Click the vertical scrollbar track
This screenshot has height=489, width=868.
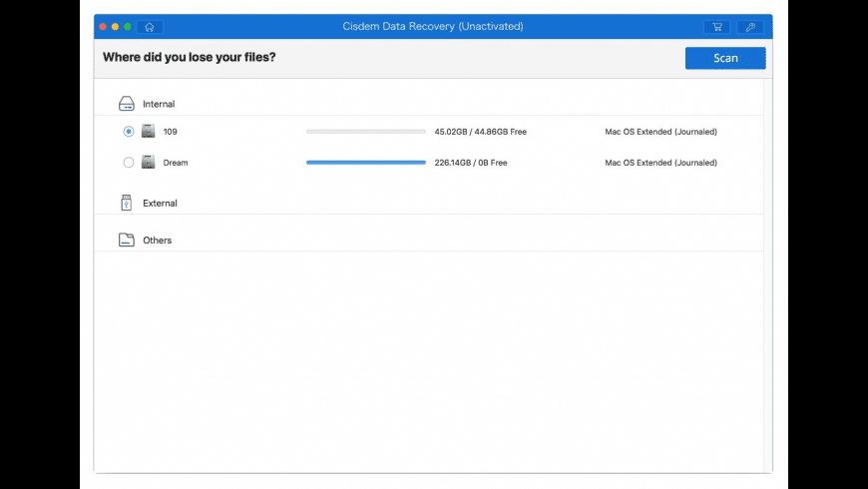point(768,275)
